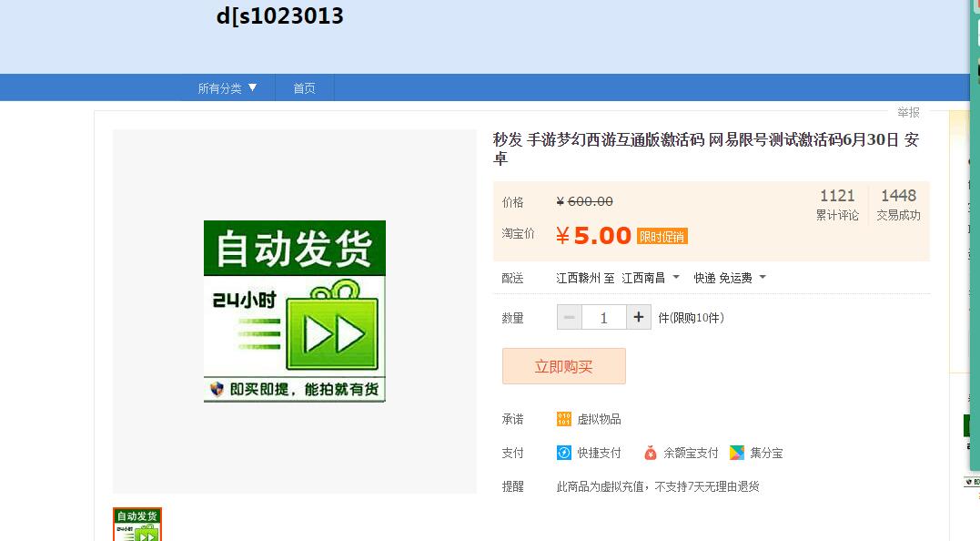Click the 件(限购10件) limit text
This screenshot has width=980, height=541.
click(x=692, y=318)
